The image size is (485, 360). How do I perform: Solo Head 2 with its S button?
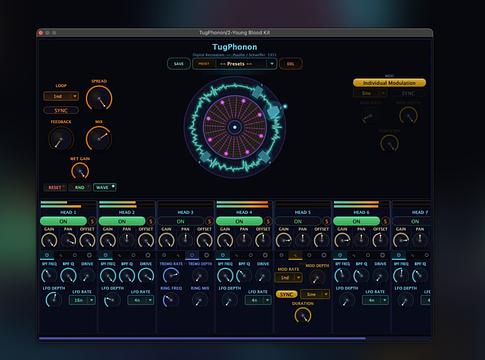pos(151,221)
